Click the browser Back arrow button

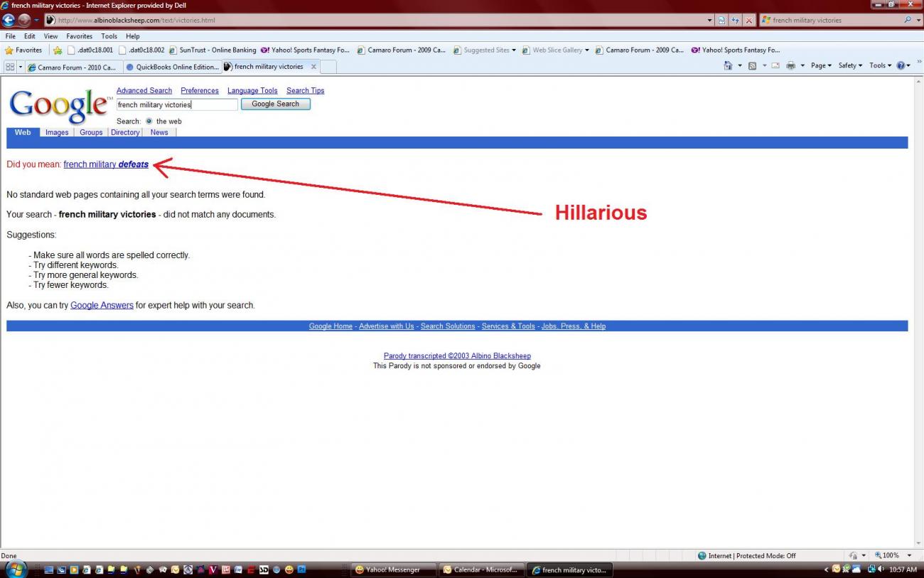(9, 20)
